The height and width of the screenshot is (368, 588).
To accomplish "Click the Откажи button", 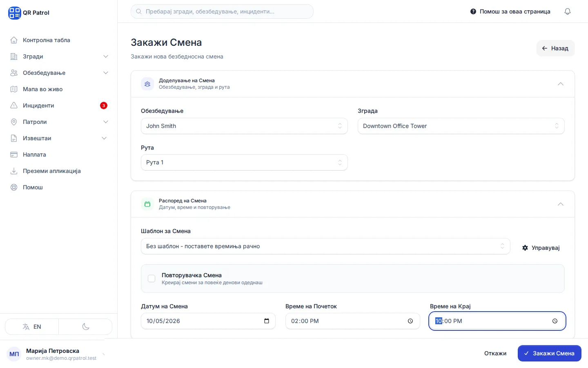I will pyautogui.click(x=495, y=353).
